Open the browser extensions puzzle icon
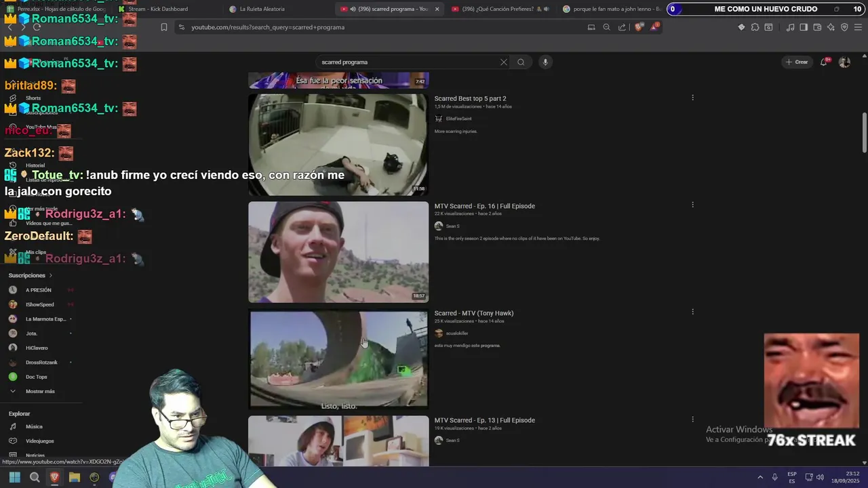 pos(755,27)
